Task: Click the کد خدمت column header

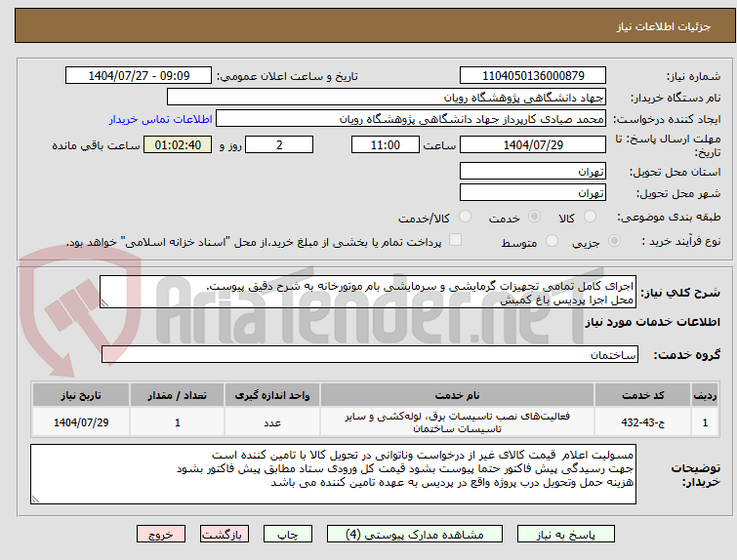Action: click(x=642, y=395)
